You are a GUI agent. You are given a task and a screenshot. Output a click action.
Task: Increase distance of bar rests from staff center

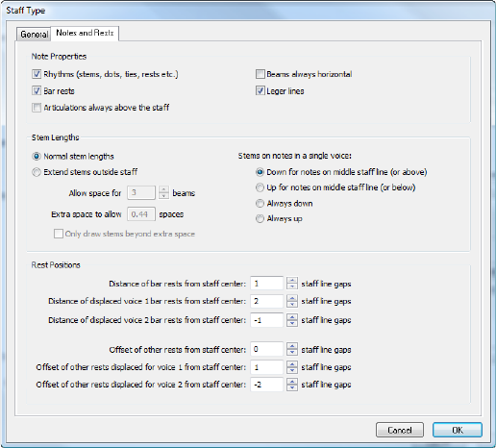tap(292, 280)
